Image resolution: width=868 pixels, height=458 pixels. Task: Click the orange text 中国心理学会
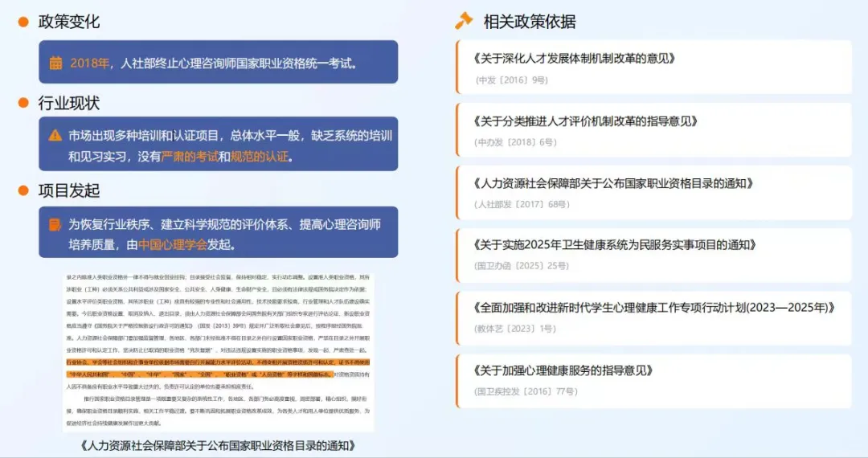pos(172,244)
